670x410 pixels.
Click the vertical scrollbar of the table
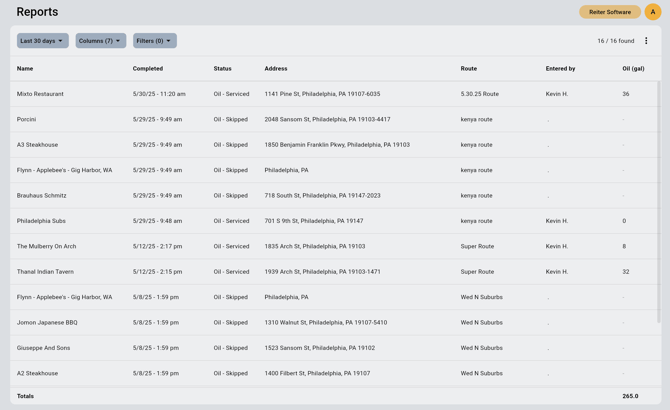pyautogui.click(x=658, y=200)
